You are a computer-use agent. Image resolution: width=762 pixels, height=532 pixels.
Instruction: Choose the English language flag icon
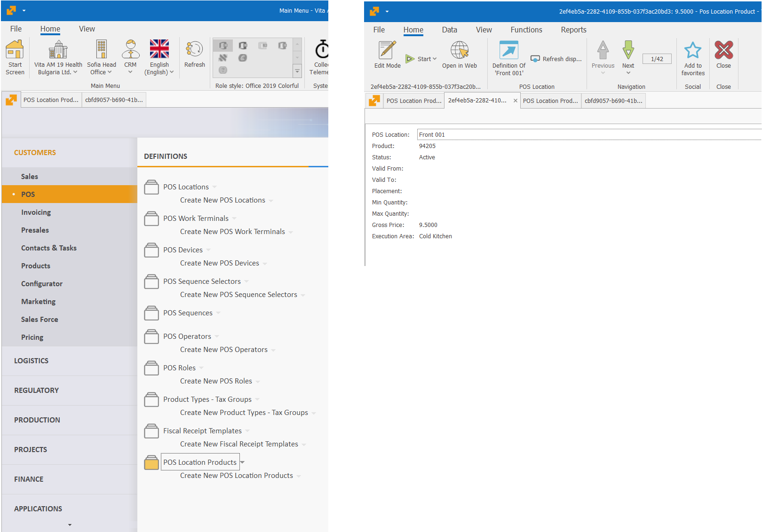159,49
